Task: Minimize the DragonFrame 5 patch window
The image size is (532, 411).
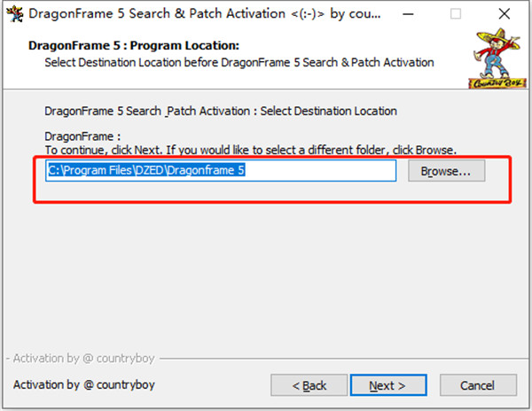Action: click(408, 14)
